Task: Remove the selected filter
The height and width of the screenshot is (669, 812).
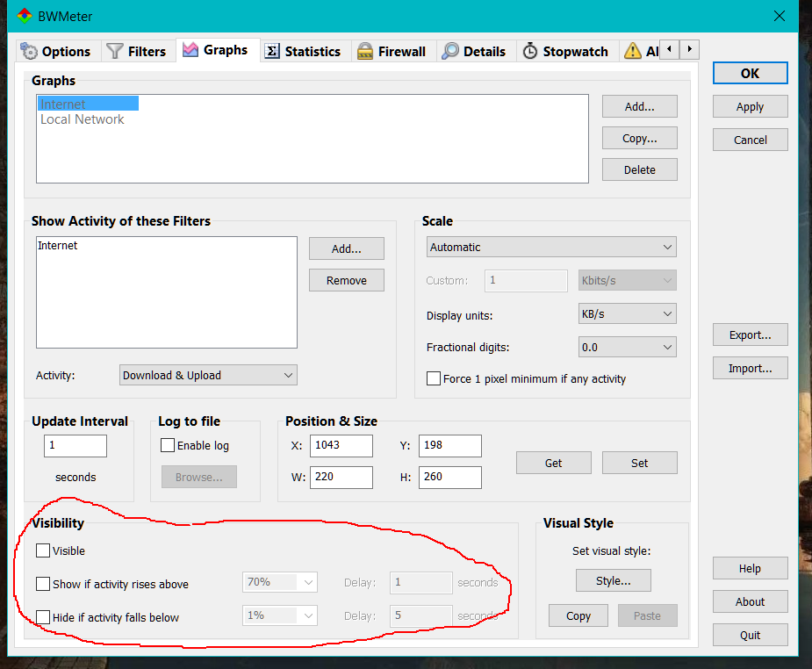Action: click(347, 280)
